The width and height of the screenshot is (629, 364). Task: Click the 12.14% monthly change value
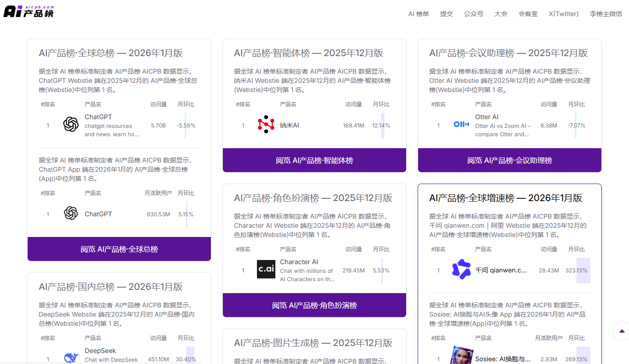(381, 125)
